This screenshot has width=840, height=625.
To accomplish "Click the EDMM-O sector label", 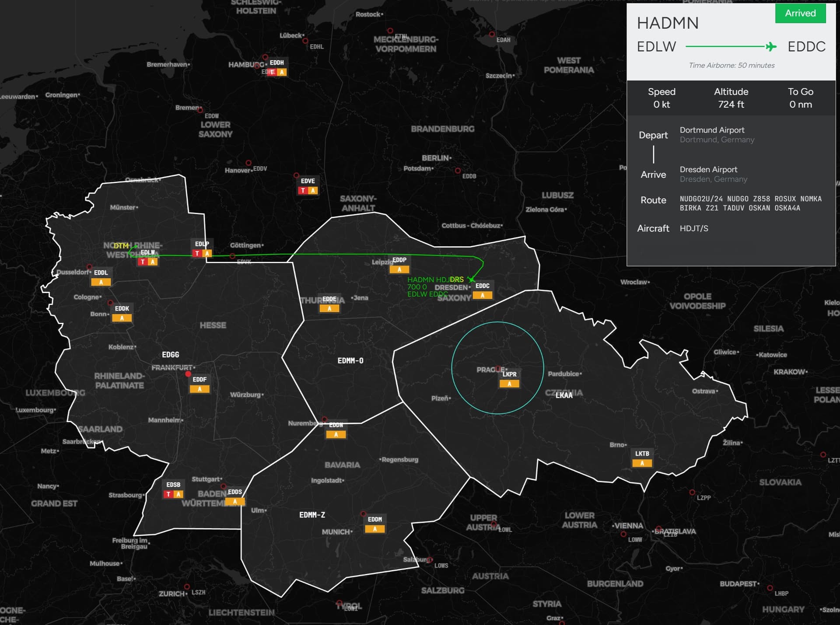I will [x=350, y=361].
